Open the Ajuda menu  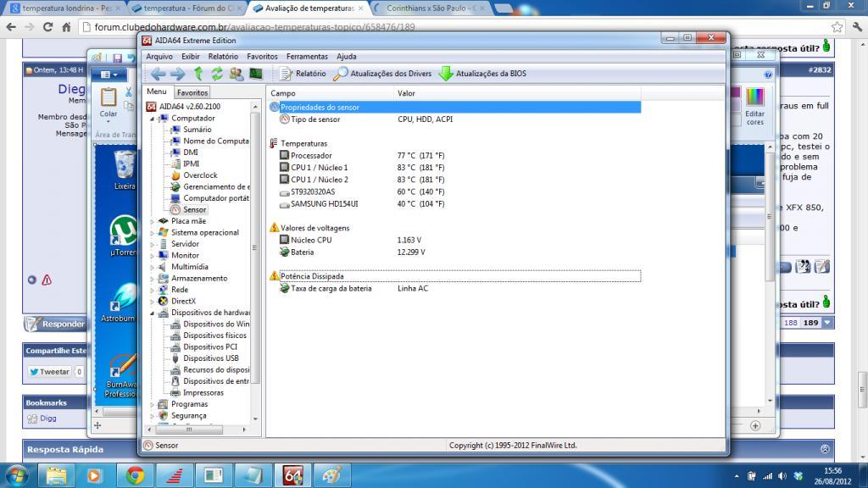(x=347, y=57)
